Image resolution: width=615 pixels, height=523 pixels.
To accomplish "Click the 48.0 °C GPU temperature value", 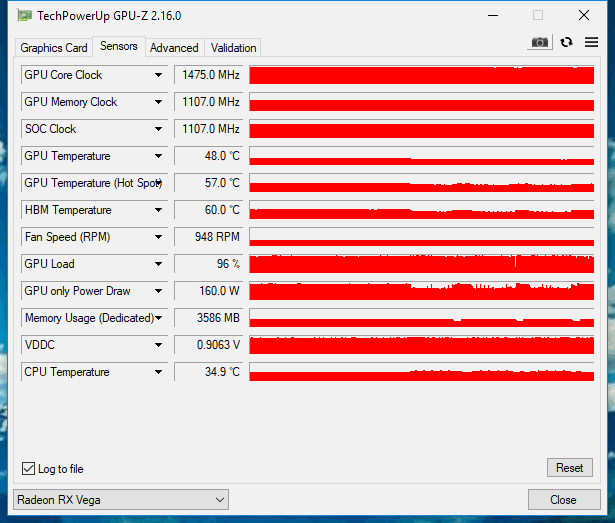I will (209, 156).
